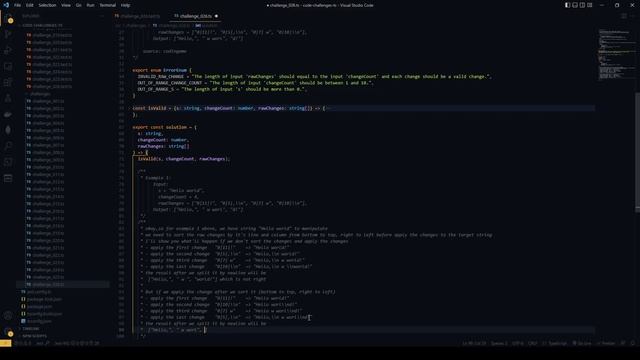Viewport: 640px width, 360px height.
Task: Open the CRLF end-of-line selector
Action: coord(533,343)
